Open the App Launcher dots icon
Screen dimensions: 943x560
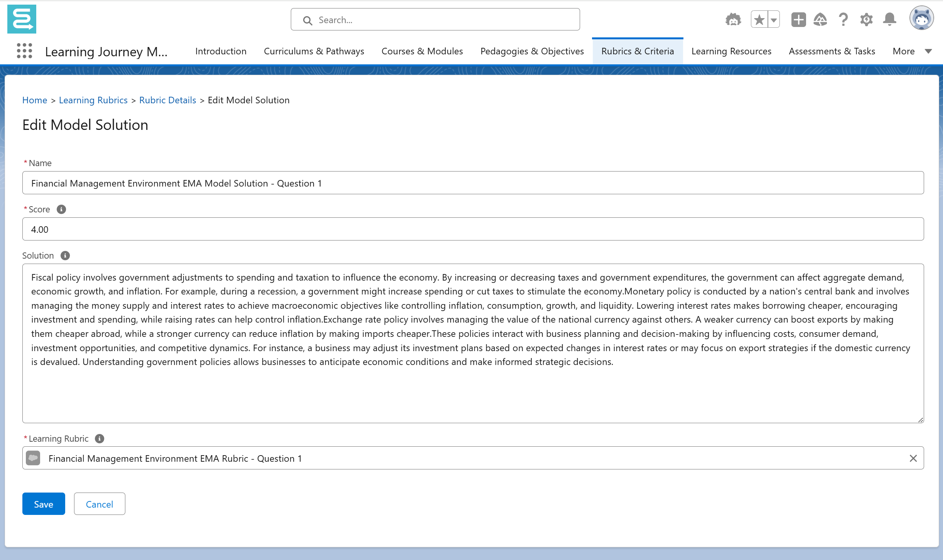point(24,51)
